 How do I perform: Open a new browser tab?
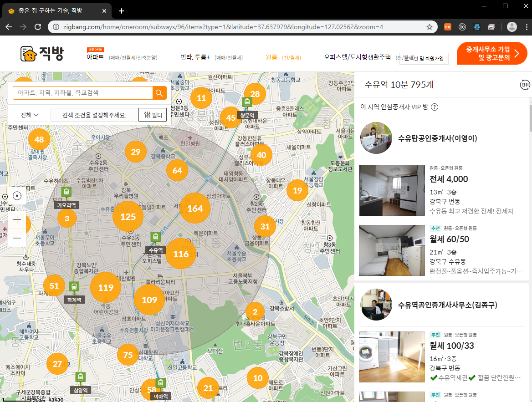tap(122, 11)
